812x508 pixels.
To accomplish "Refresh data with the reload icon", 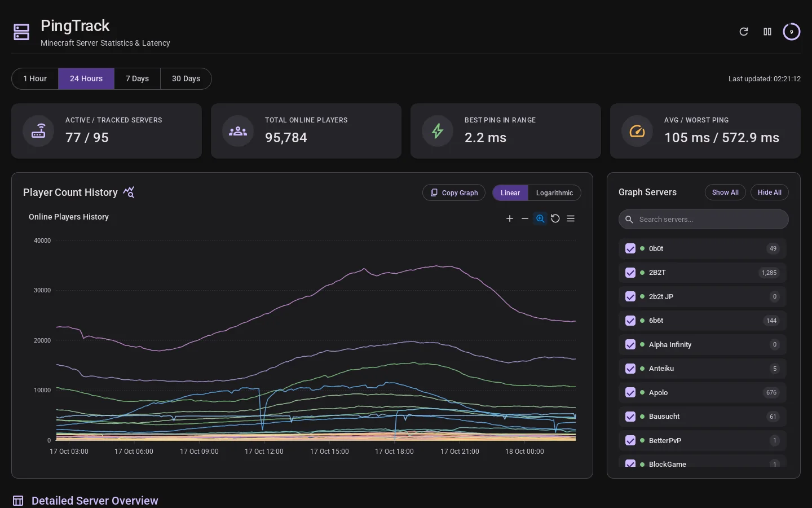I will [744, 32].
